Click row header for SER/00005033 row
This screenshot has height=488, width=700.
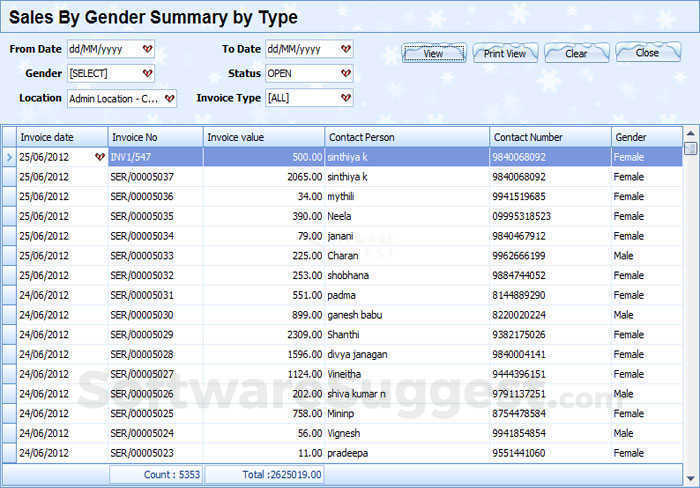(x=9, y=256)
